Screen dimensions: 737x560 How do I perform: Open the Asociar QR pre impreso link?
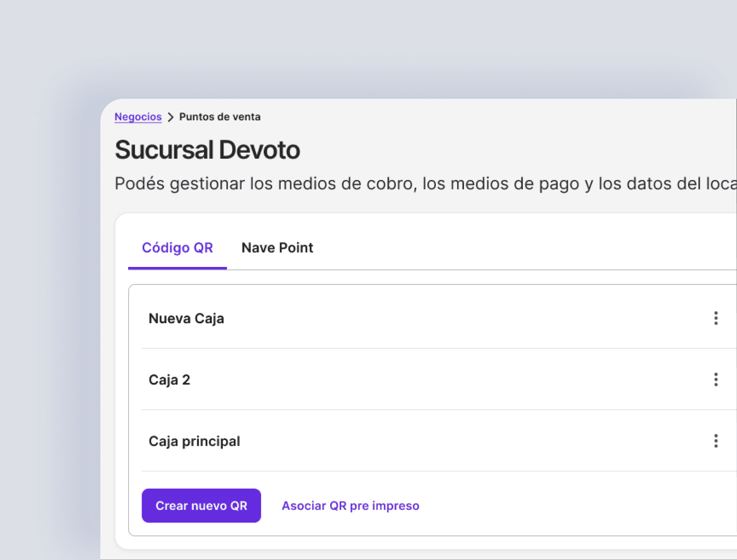tap(351, 506)
